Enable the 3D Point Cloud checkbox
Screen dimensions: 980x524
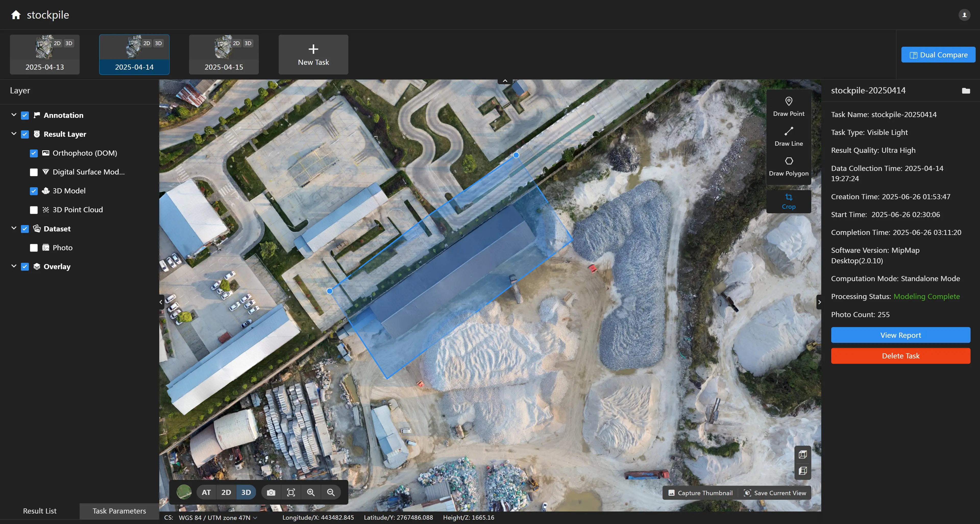34,210
